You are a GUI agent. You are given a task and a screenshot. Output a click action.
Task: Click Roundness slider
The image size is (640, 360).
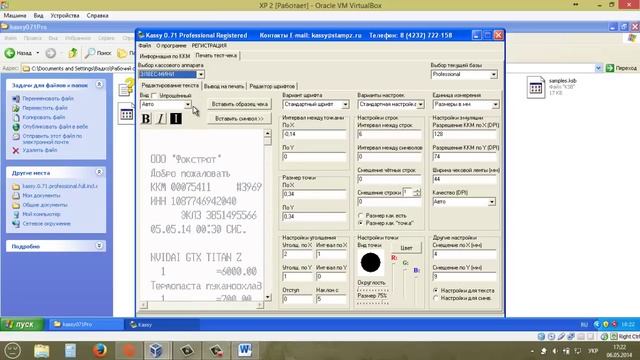(372, 289)
